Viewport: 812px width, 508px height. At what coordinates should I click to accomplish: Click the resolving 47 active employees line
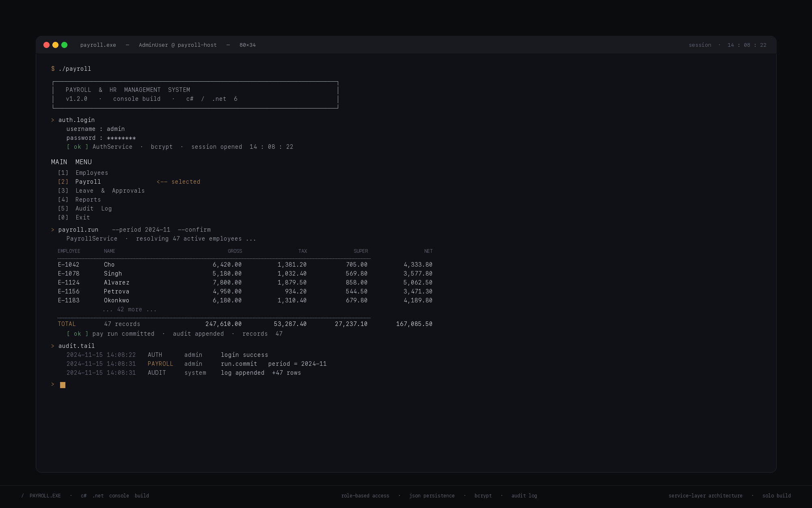(x=161, y=239)
